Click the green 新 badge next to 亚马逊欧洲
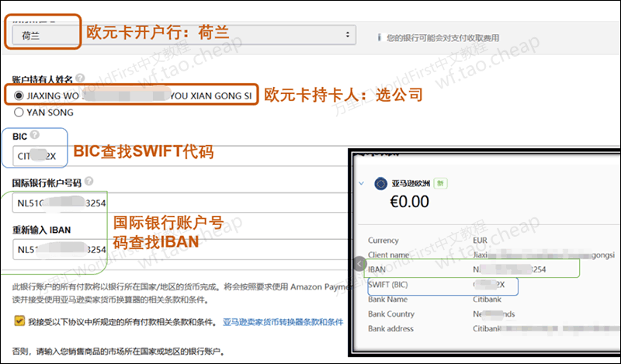The height and width of the screenshot is (364, 621). [440, 183]
